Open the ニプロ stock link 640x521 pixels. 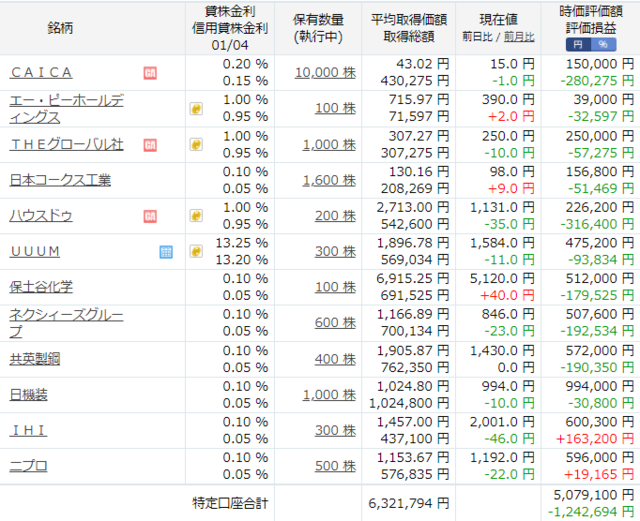(x=29, y=466)
